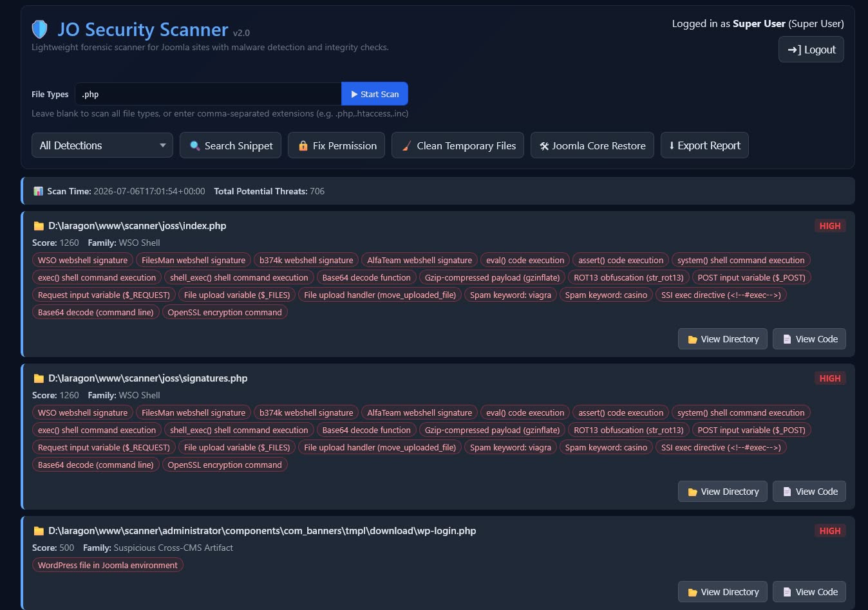Click the folder icon beside wp-login.php path
The width and height of the screenshot is (868, 610).
click(x=39, y=531)
